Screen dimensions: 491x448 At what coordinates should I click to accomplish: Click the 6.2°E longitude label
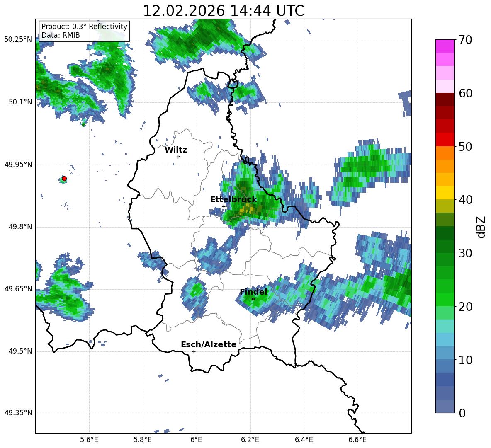(x=250, y=440)
